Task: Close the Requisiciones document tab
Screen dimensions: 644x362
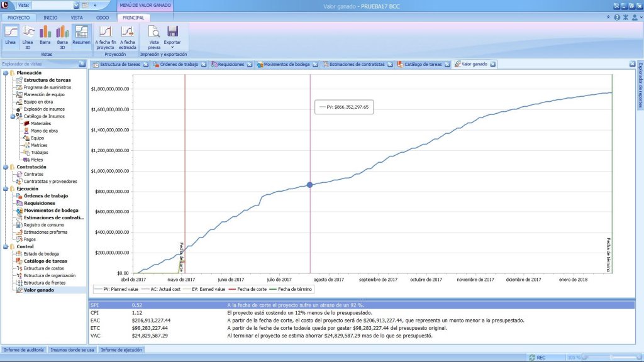Action: 250,64
